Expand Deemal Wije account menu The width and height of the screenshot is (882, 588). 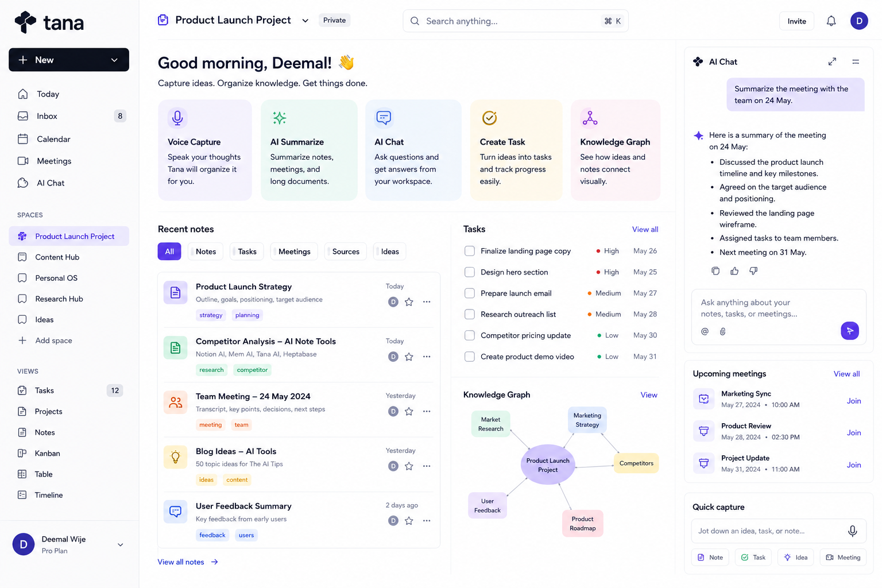coord(121,545)
